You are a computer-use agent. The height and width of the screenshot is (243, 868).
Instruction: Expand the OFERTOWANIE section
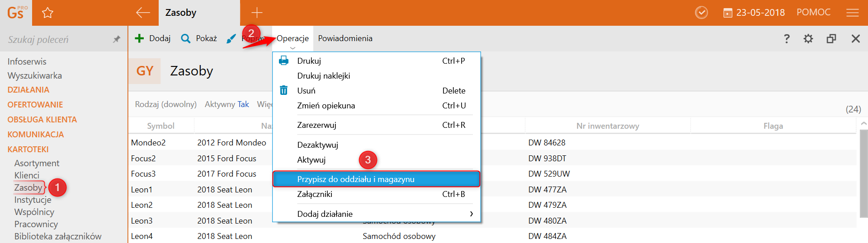click(35, 105)
